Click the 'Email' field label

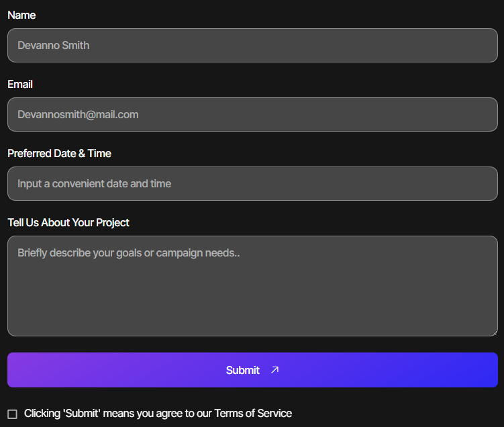(x=20, y=84)
